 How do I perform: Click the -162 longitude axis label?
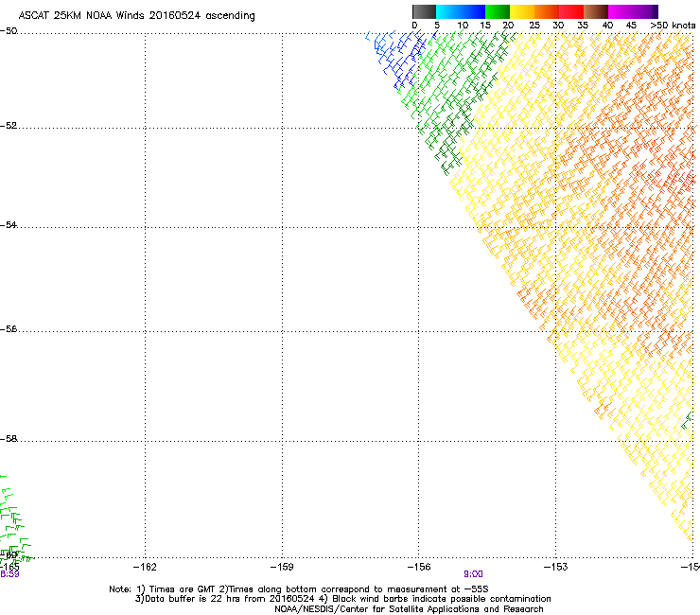pyautogui.click(x=145, y=567)
